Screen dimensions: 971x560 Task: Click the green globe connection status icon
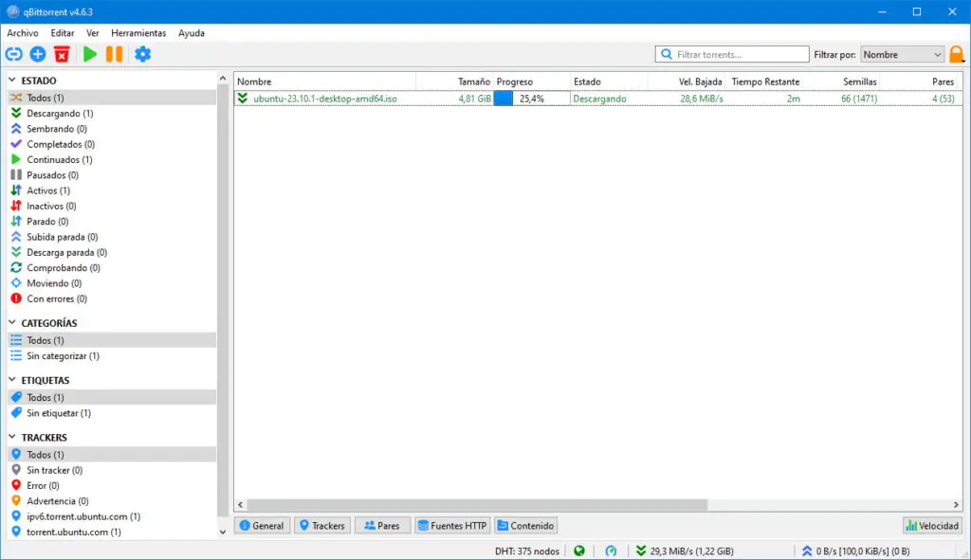(x=579, y=551)
